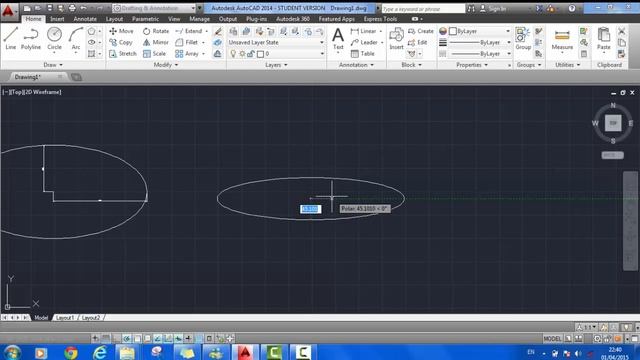The image size is (640, 360).
Task: Click the Windows Start button
Action: coord(12,352)
